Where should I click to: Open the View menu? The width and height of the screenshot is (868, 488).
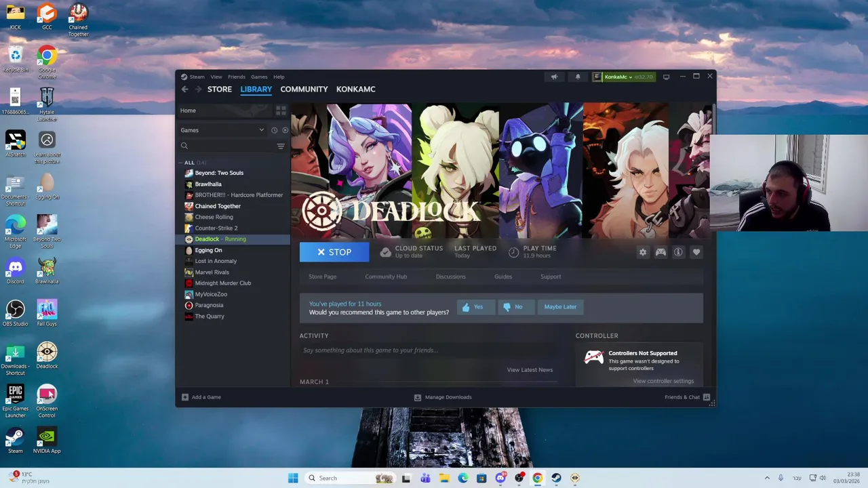pos(216,77)
